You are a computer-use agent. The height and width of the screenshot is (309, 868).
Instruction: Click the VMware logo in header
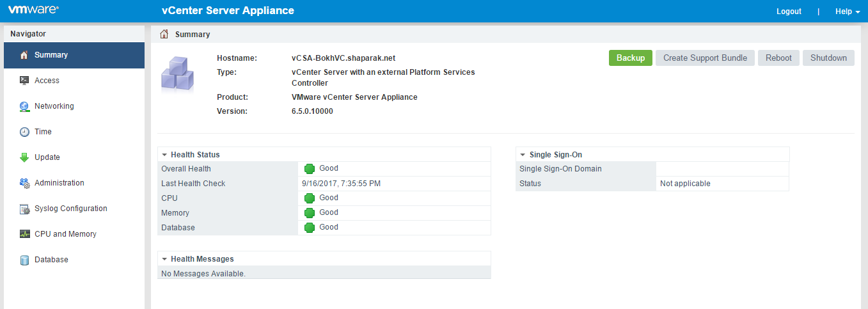point(33,10)
